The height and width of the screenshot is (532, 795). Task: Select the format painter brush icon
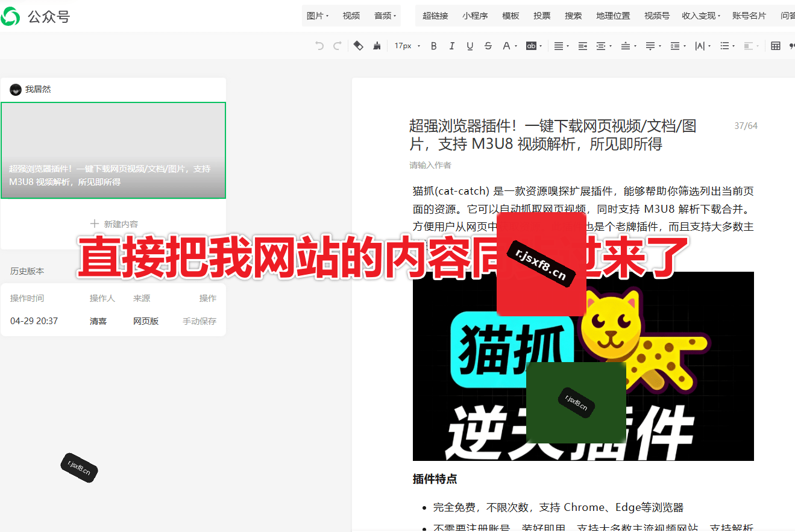(377, 46)
